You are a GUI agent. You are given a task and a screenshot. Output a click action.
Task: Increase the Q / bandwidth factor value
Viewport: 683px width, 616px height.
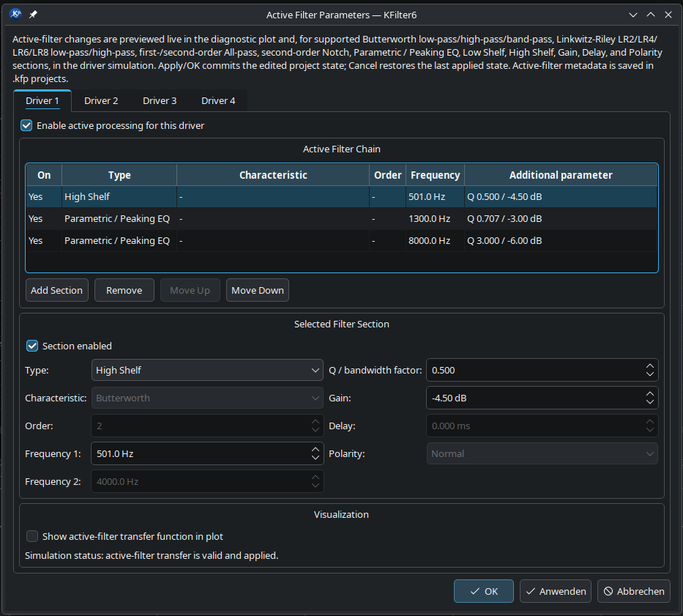coord(650,366)
